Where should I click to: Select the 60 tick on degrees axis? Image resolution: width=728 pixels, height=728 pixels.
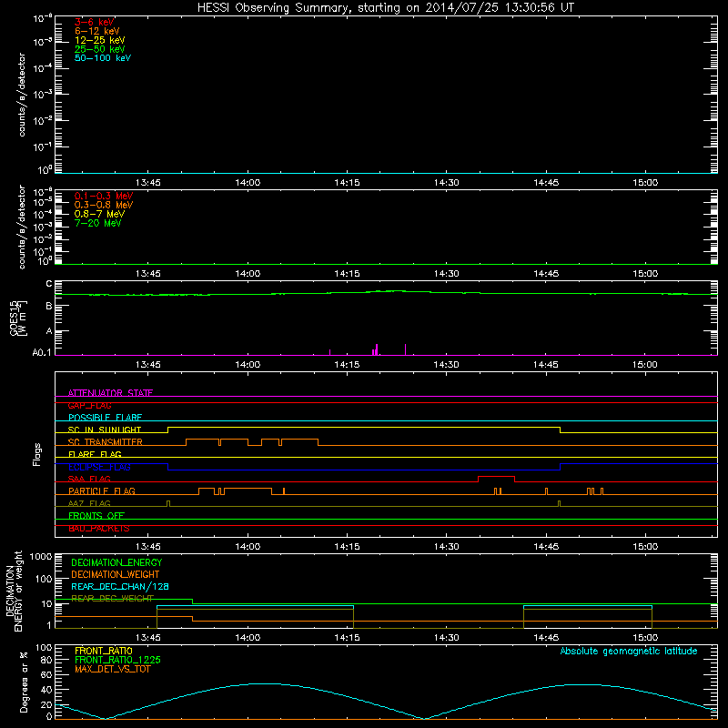[x=46, y=674]
